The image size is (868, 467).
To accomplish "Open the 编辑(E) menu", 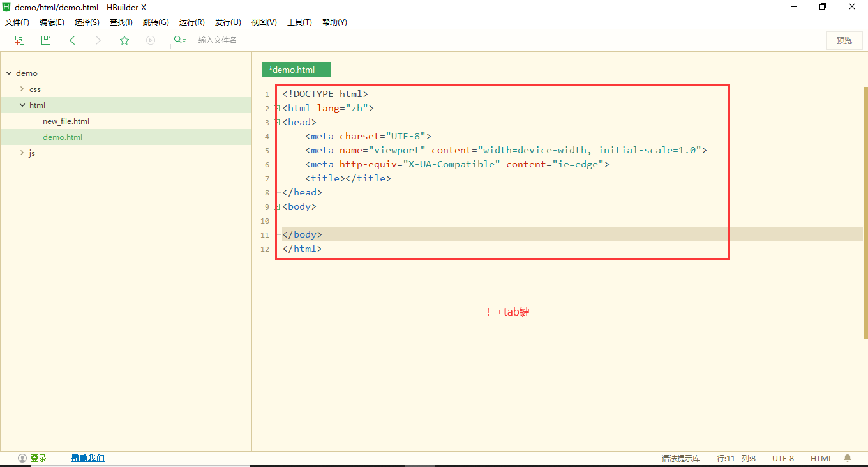I will (x=52, y=22).
